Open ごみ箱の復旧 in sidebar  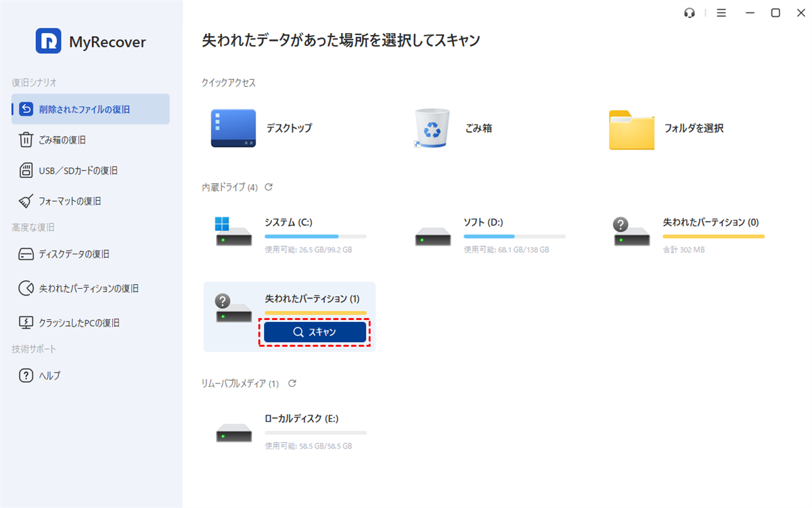coord(62,140)
